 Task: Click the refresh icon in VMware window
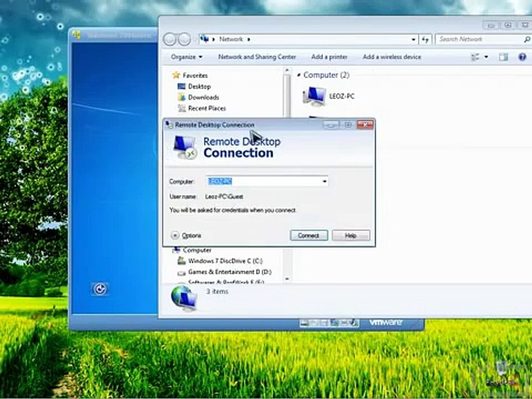point(100,289)
